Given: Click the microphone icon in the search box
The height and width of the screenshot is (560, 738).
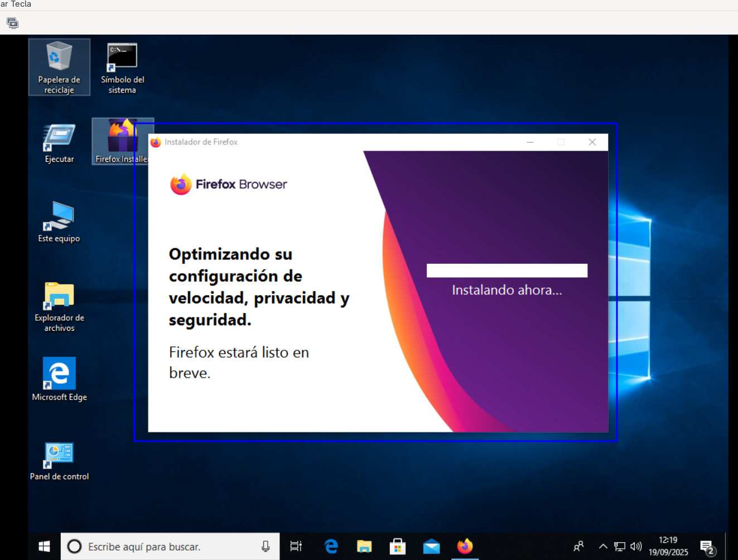Looking at the screenshot, I should (266, 547).
